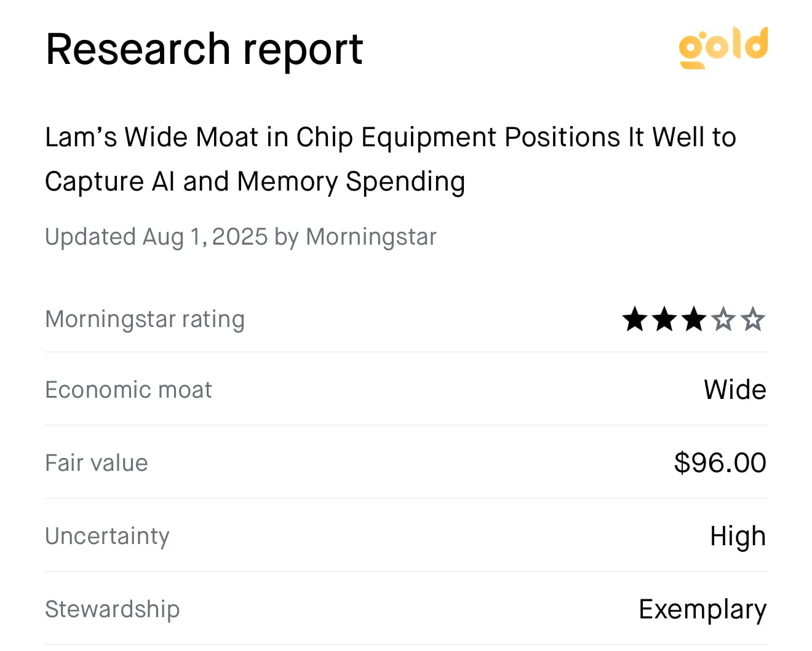The height and width of the screenshot is (651, 812).
Task: Click the Exemplary stewardship value
Action: click(x=703, y=610)
